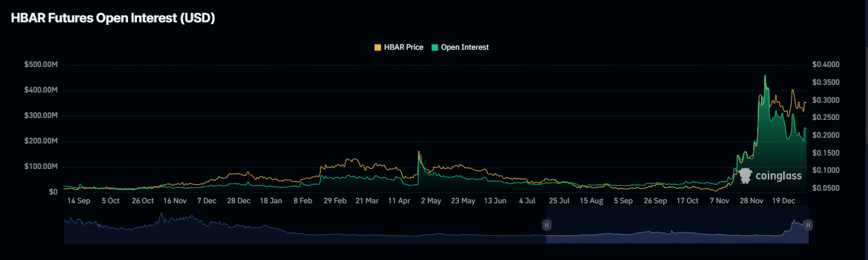Click the coinglass watermark text

tap(778, 175)
